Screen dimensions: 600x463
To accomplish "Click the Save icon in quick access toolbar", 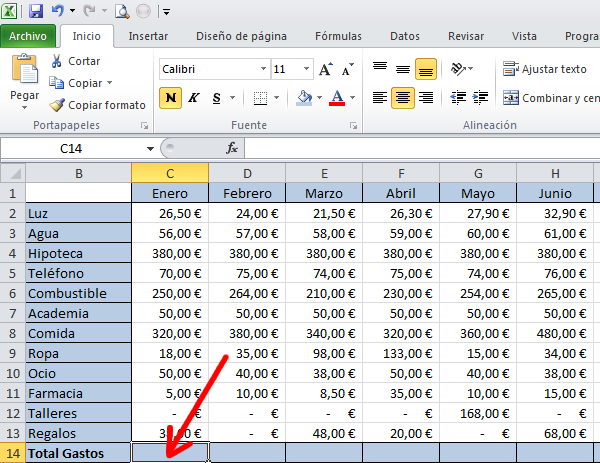I will pyautogui.click(x=36, y=11).
